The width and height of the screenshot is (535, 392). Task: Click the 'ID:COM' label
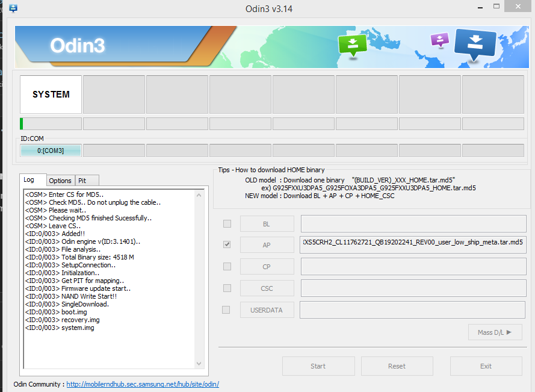click(32, 138)
